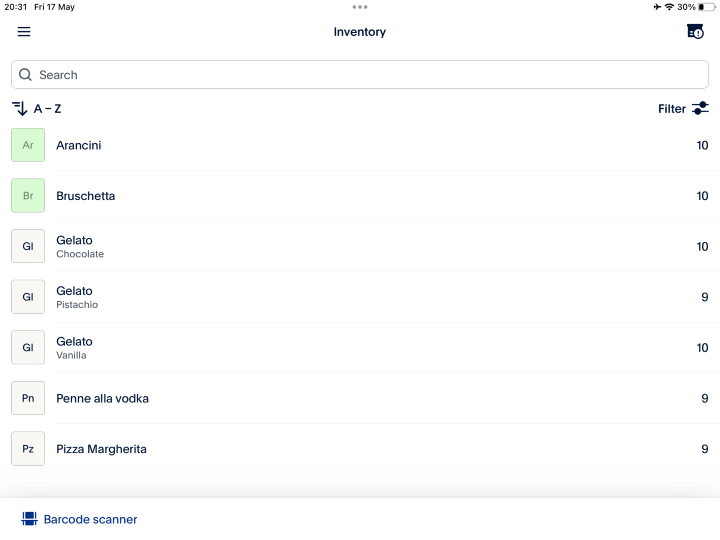
Task: Tap the green Br tile for Bruschetta
Action: click(x=28, y=196)
